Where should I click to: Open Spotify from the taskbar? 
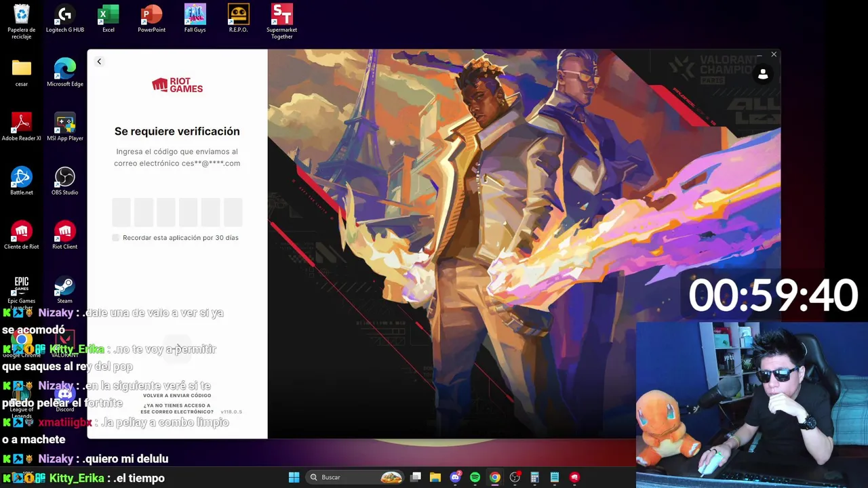point(475,477)
